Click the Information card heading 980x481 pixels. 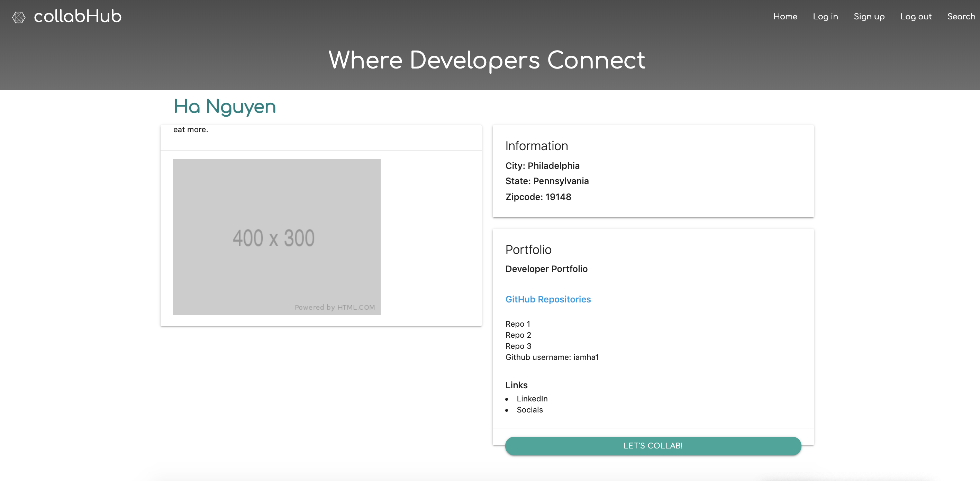pos(536,146)
